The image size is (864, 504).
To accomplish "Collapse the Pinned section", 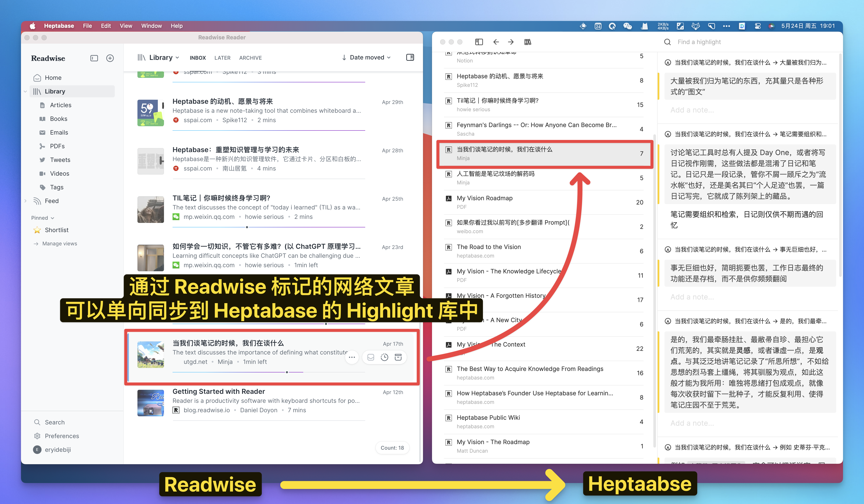I will click(43, 218).
